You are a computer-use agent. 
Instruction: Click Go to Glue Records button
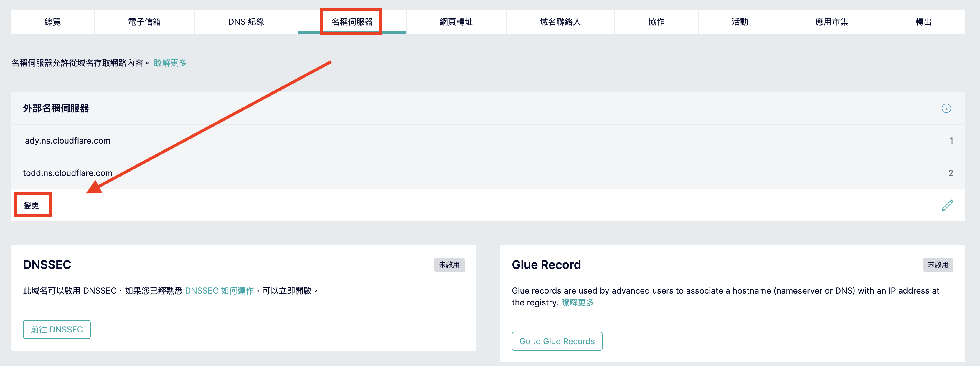click(x=557, y=341)
